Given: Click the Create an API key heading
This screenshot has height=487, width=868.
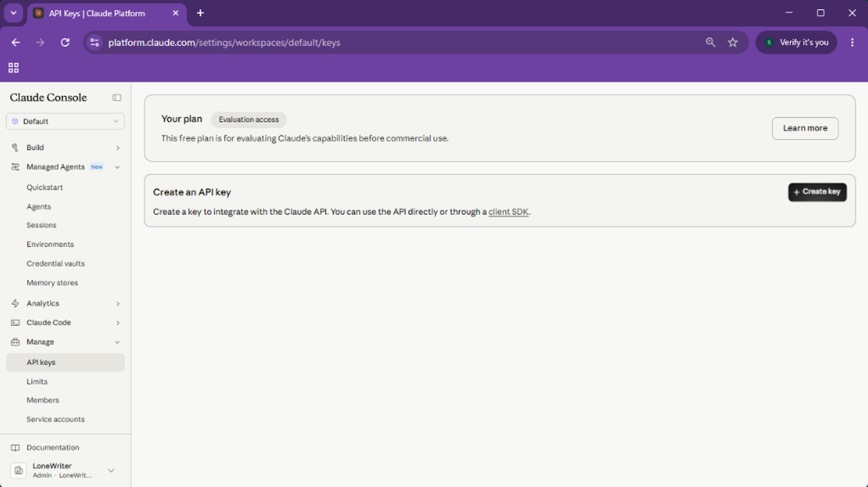Looking at the screenshot, I should point(192,192).
